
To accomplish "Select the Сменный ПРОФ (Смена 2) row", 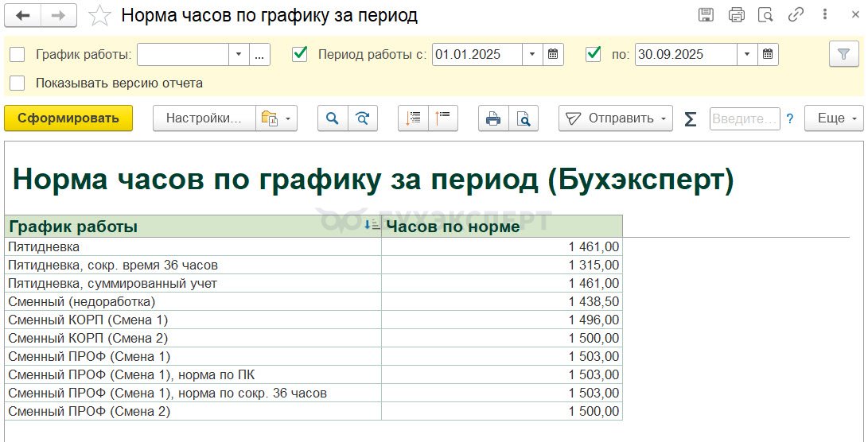I will coord(314,411).
